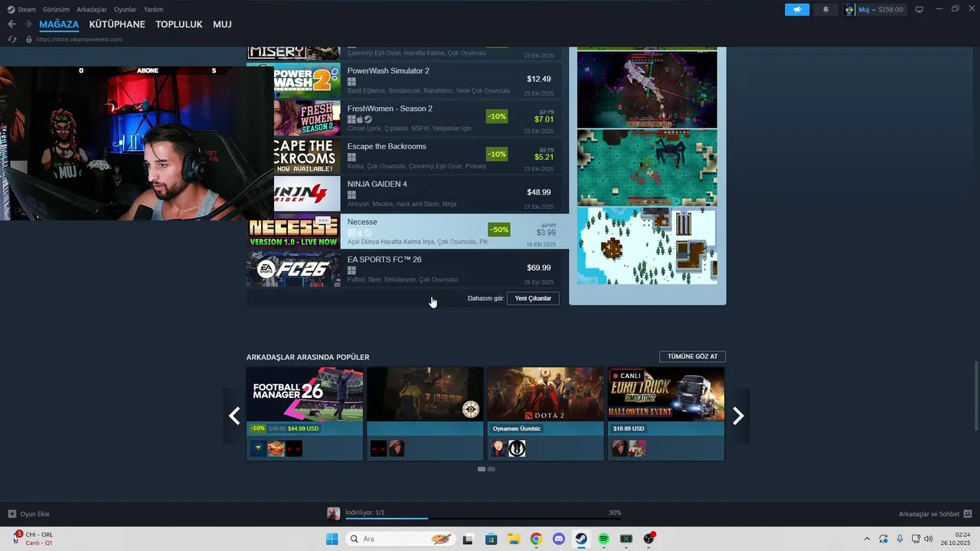
Task: Click the Windows taskbar search box
Action: point(400,539)
